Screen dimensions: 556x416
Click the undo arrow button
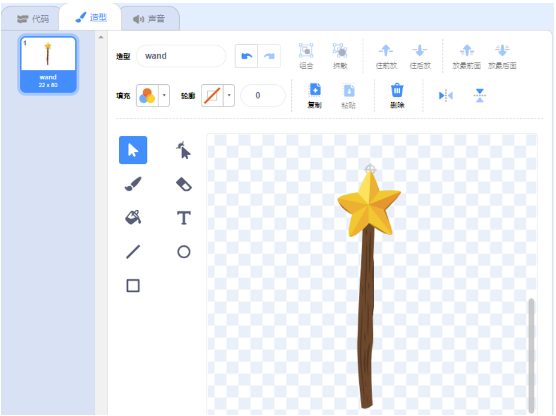click(x=246, y=56)
